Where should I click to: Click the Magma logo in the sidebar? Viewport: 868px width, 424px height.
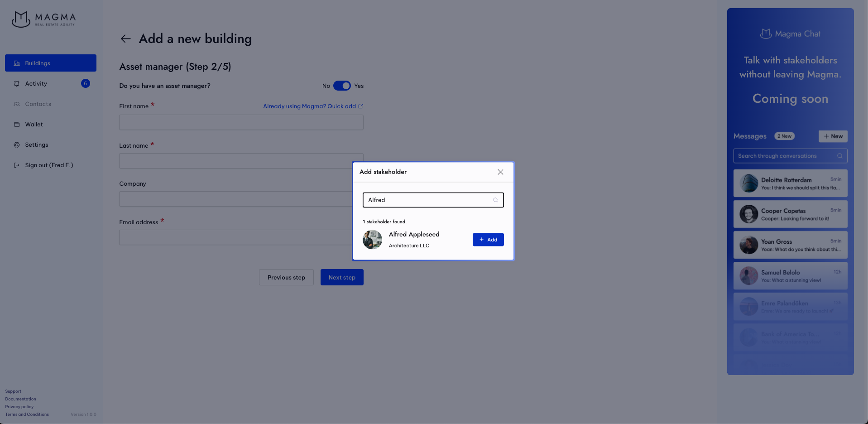pyautogui.click(x=43, y=19)
